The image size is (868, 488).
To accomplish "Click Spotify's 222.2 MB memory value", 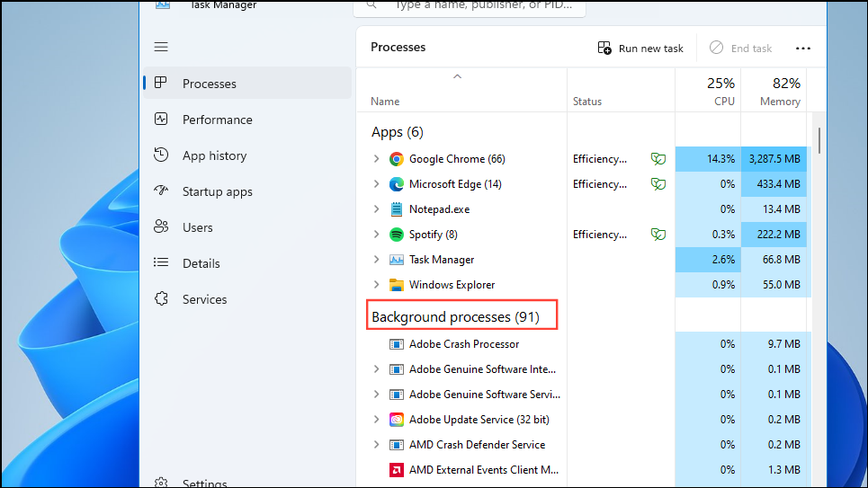I will 774,235.
